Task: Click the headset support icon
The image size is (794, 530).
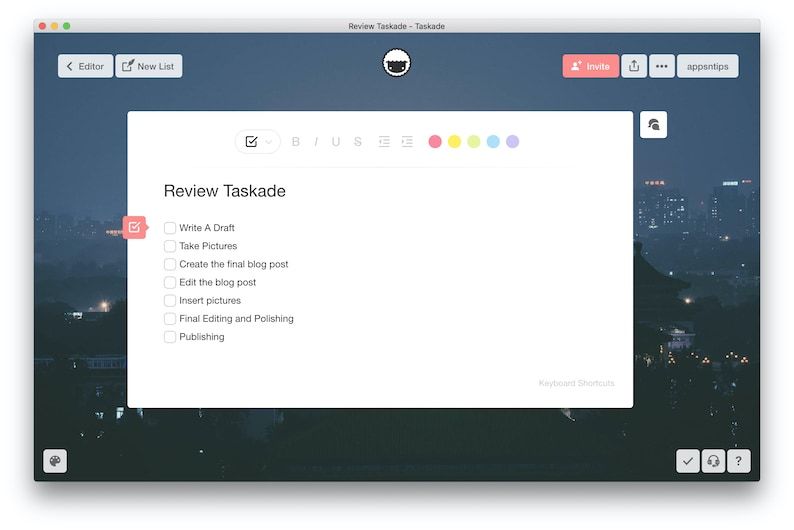Action: 713,461
